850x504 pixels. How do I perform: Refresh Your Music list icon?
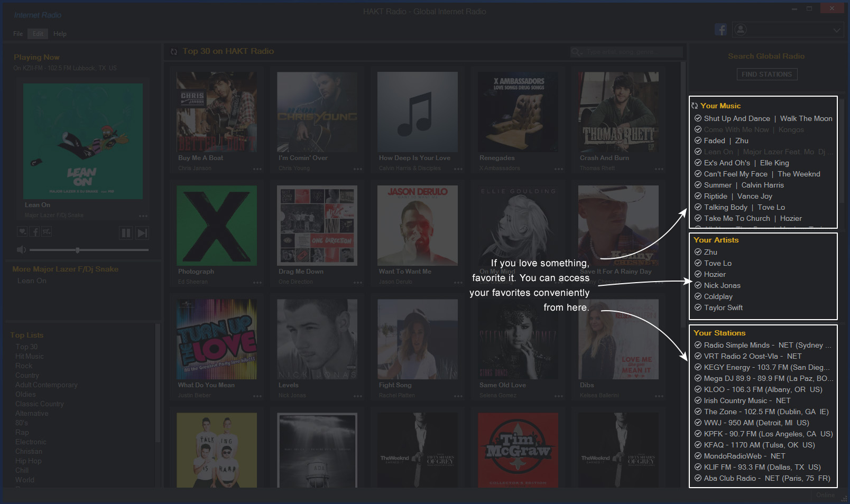point(695,106)
